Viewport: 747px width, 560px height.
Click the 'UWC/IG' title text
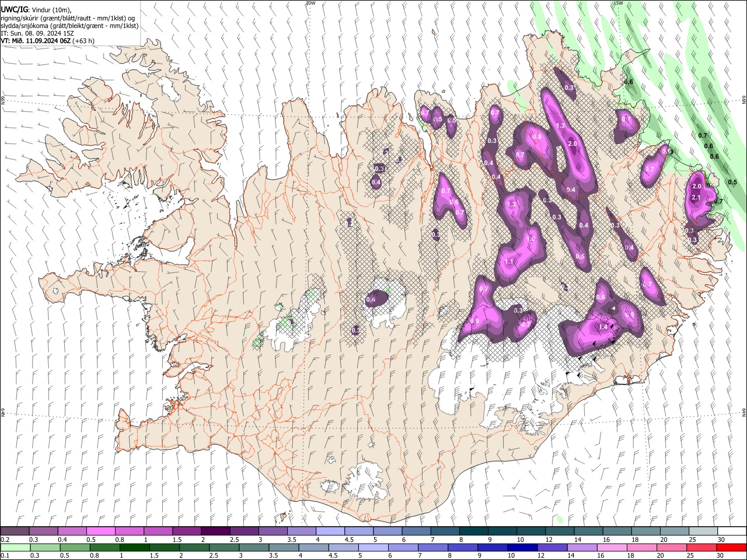(14, 9)
